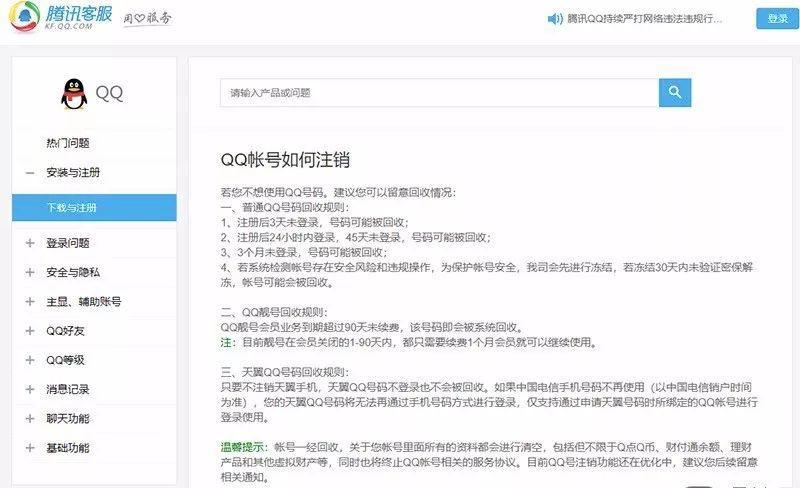Open the 聊天功能 category label
The width and height of the screenshot is (800, 488).
pos(68,419)
